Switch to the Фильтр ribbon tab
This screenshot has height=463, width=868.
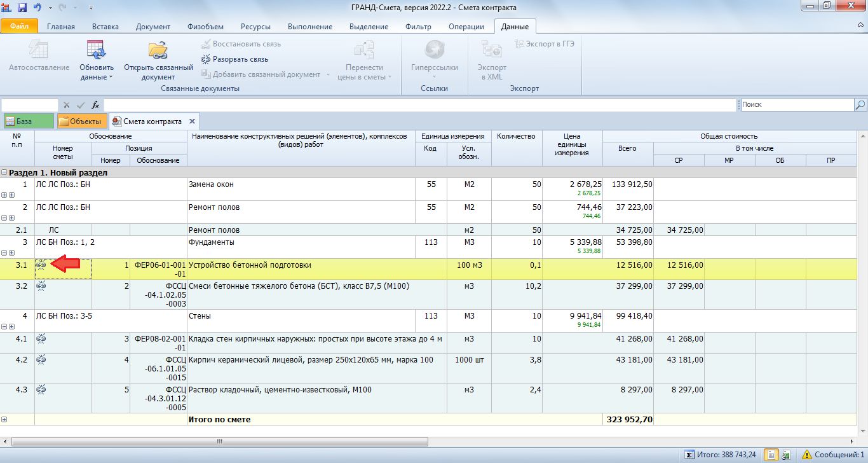point(418,27)
